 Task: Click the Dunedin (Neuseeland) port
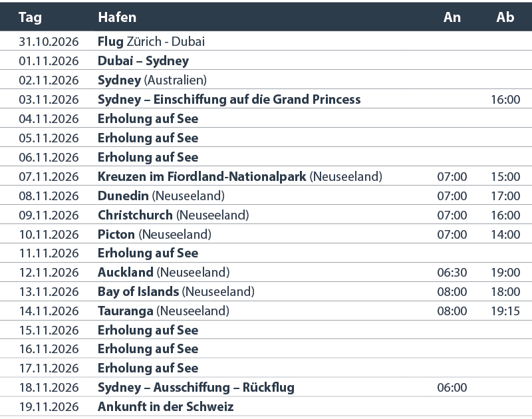(161, 196)
